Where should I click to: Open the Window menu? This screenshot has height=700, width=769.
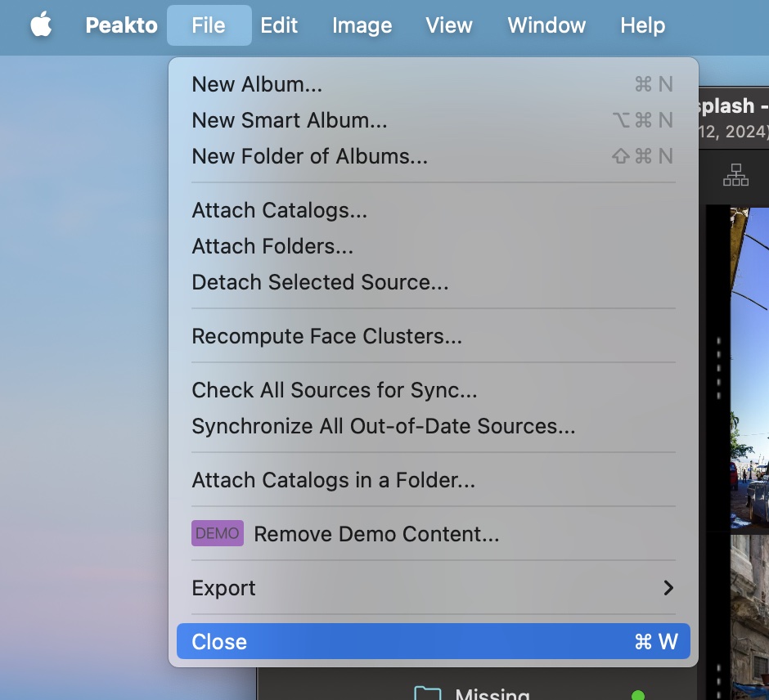546,25
